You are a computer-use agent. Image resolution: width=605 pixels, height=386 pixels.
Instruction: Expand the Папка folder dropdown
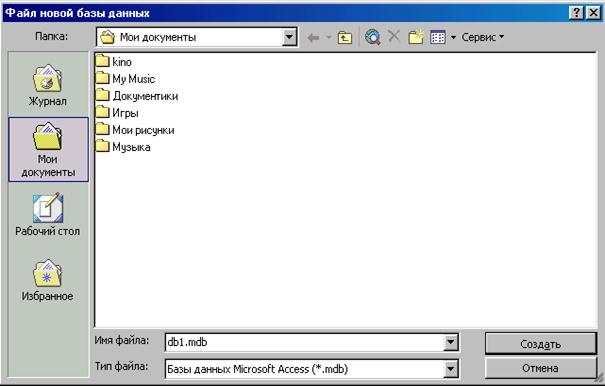tap(289, 37)
